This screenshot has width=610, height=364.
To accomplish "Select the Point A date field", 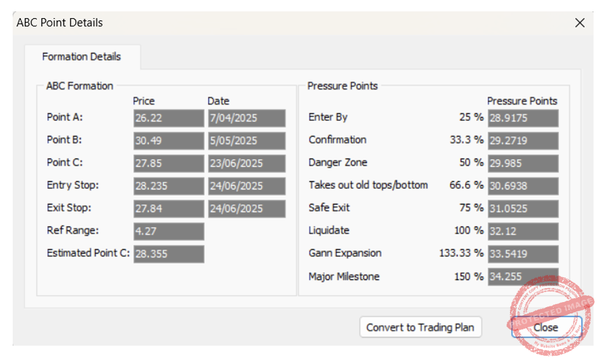I will click(246, 118).
